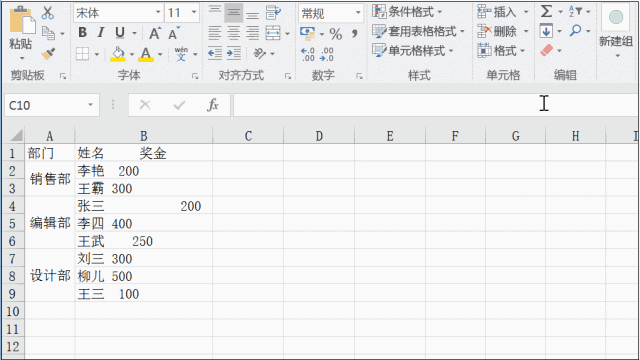The image size is (640, 360).
Task: Open alignment dialog launcher in 对齐方式
Action: 288,76
